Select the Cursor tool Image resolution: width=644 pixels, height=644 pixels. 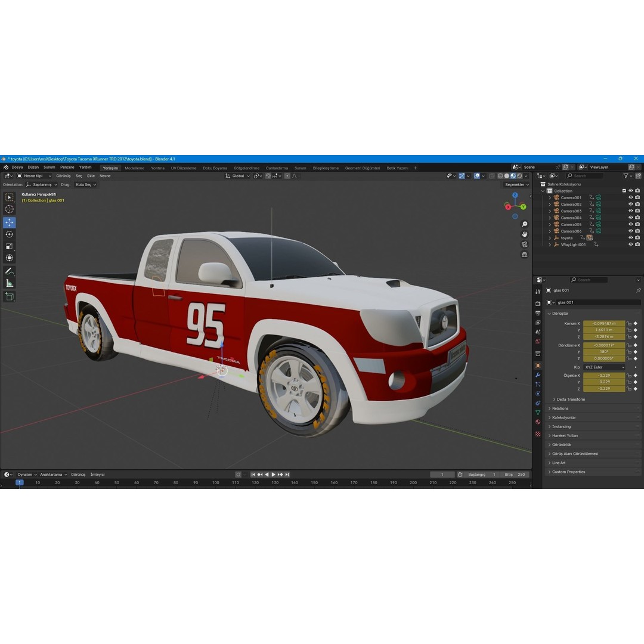click(10, 209)
